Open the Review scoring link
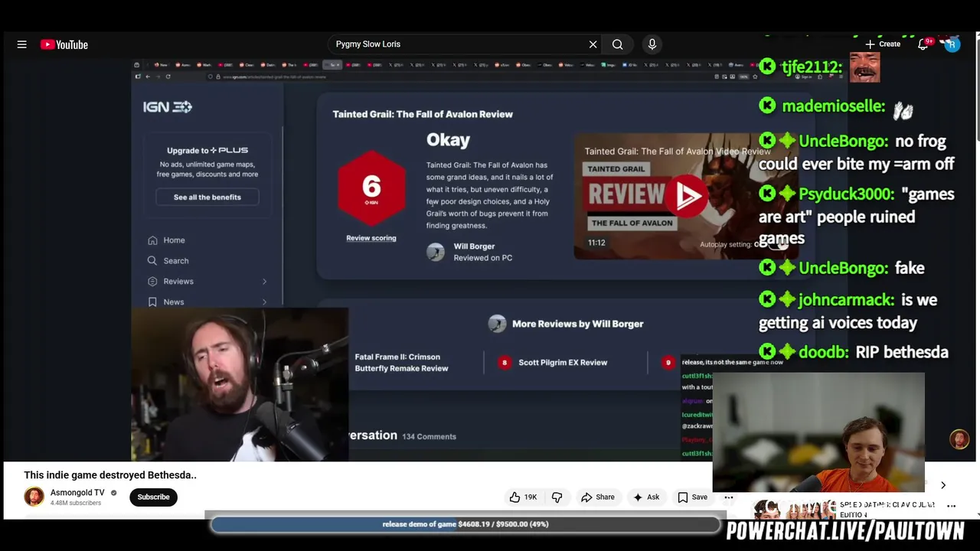 (371, 238)
